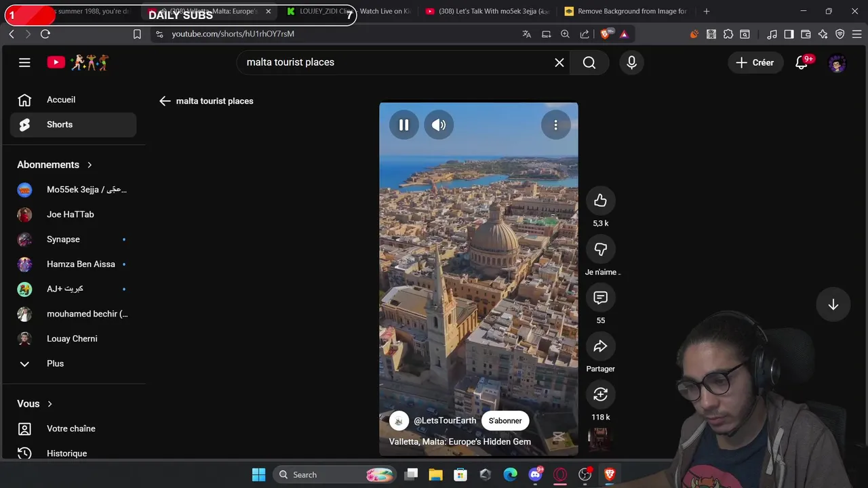Open the Short's three-dot options menu
The width and height of the screenshot is (868, 488).
click(x=555, y=125)
